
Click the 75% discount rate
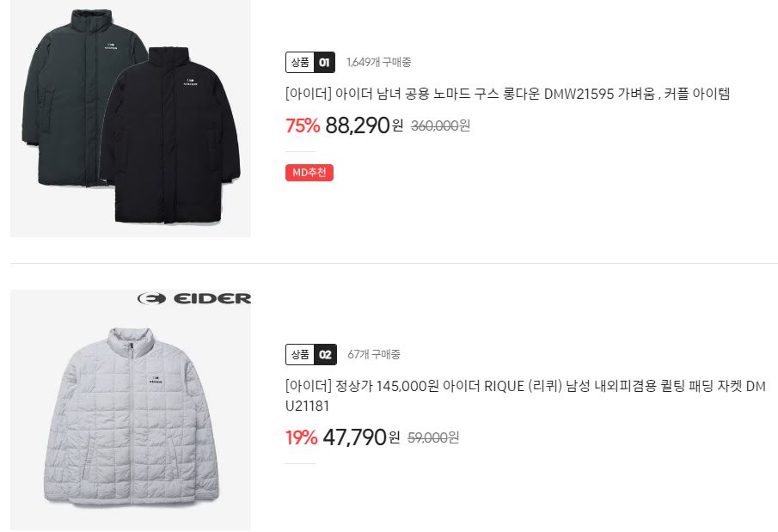pyautogui.click(x=303, y=125)
